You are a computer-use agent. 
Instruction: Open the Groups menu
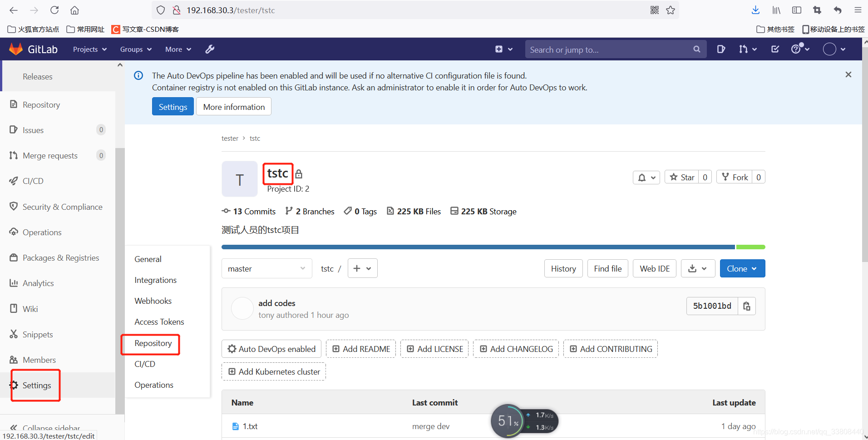(x=136, y=49)
